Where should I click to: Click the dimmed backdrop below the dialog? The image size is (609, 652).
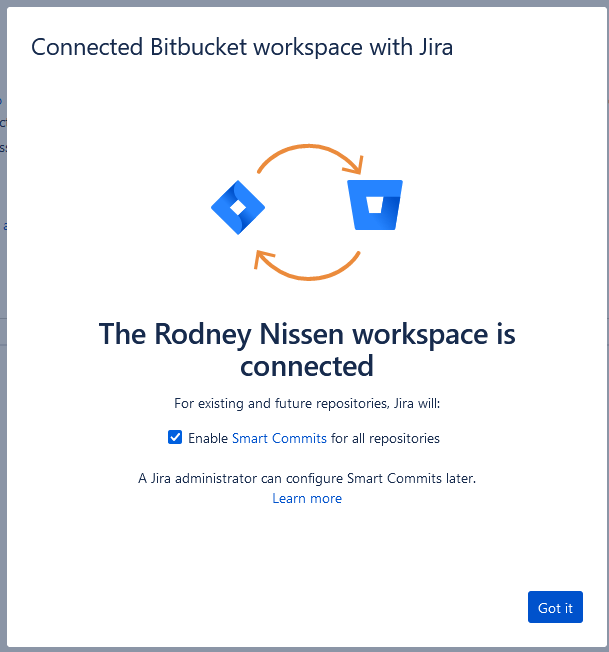300,647
